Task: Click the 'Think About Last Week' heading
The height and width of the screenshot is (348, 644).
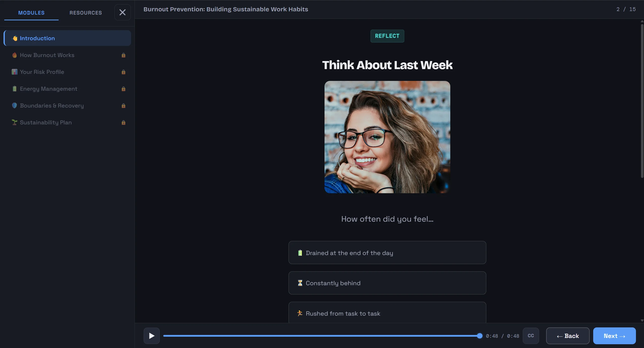Action: (387, 65)
